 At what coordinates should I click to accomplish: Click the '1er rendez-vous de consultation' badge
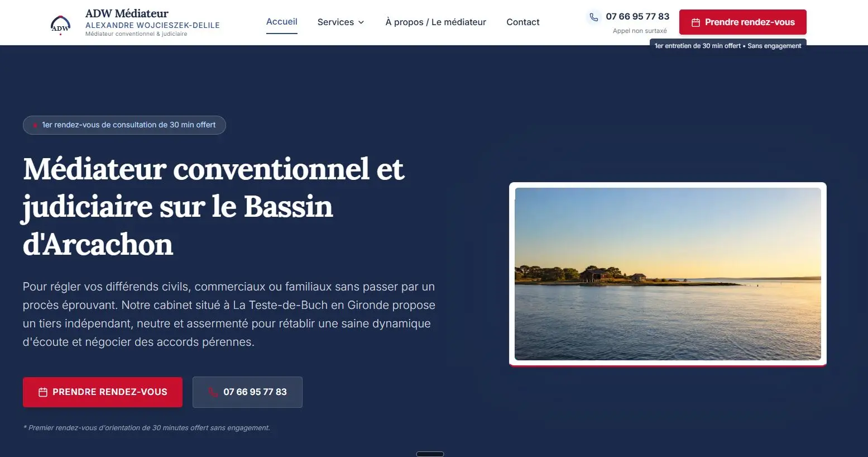coord(124,125)
